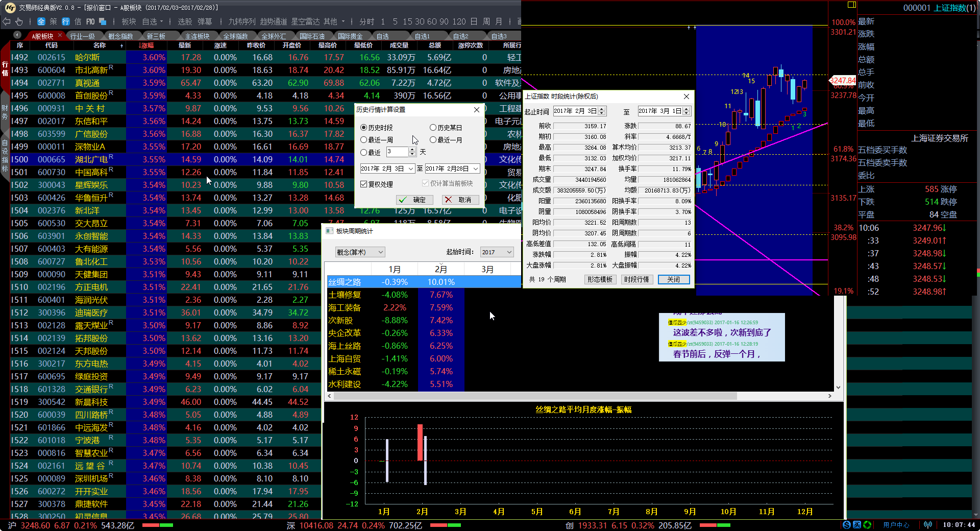Open F10 company info from toolbar
This screenshot has height=531, width=980.
tap(90, 21)
